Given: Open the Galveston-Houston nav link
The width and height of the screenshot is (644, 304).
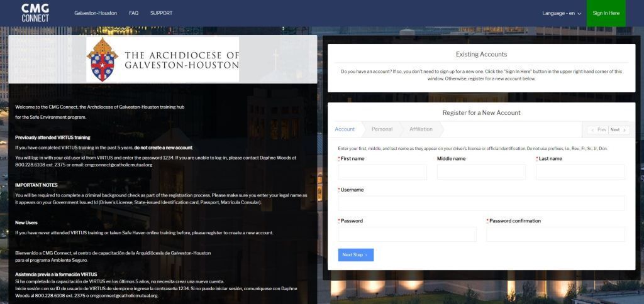Looking at the screenshot, I should click(96, 13).
